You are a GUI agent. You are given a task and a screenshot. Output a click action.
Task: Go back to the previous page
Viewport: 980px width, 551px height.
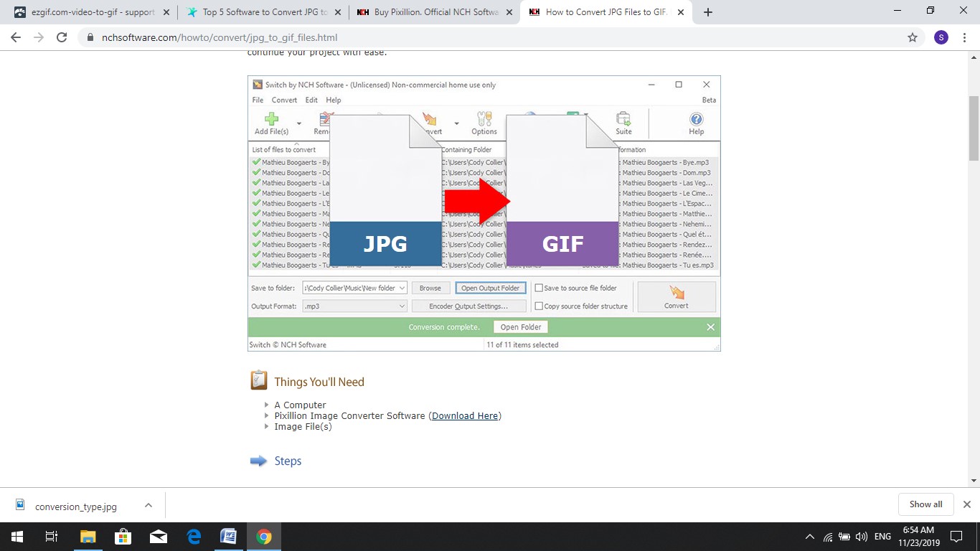[x=16, y=37]
